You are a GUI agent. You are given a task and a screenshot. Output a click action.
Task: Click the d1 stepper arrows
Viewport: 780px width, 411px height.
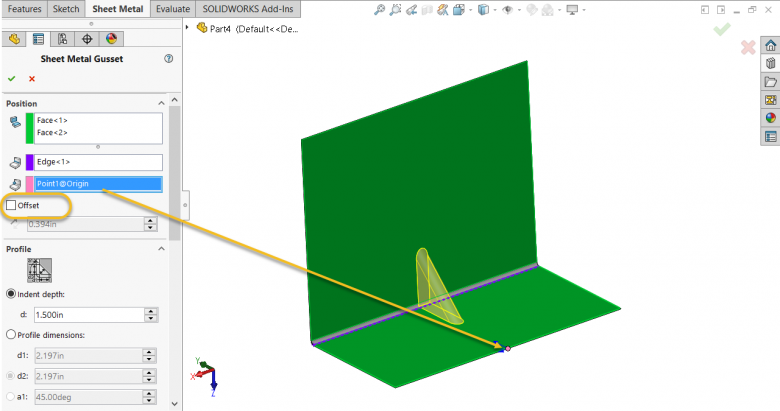[x=149, y=356]
